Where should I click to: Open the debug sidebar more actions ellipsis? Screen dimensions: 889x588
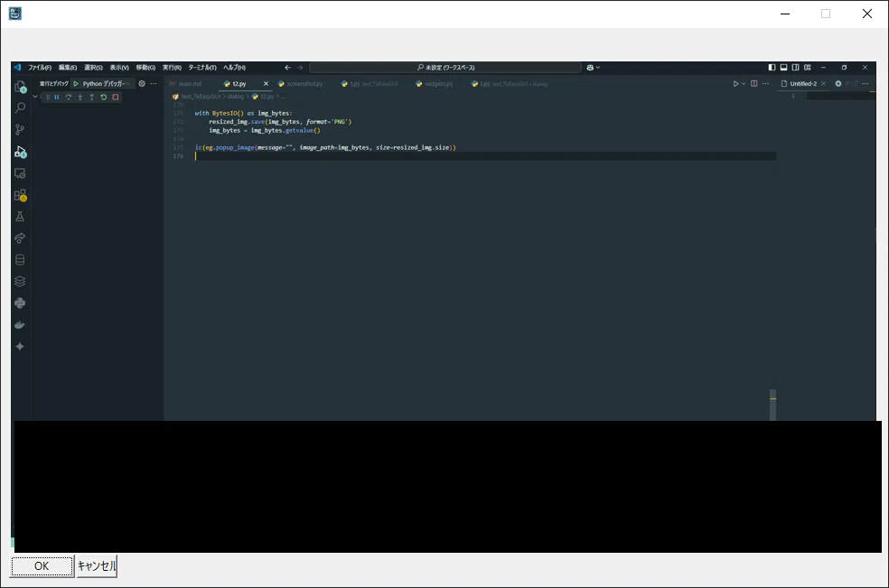point(154,83)
